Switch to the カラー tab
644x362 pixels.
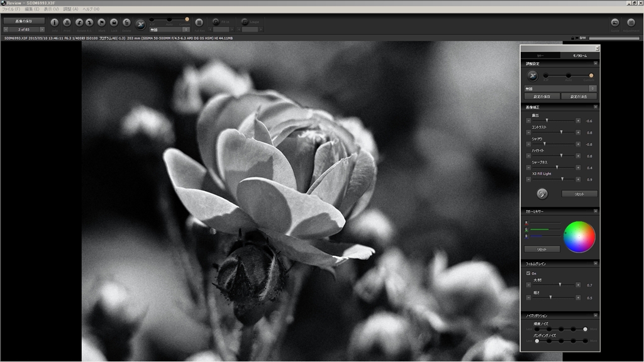click(x=540, y=55)
